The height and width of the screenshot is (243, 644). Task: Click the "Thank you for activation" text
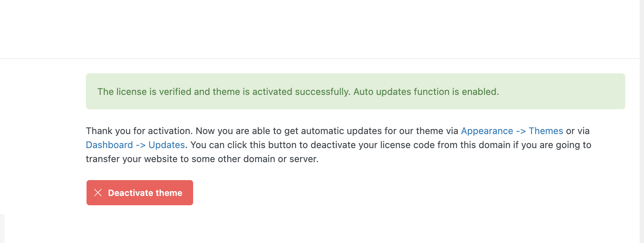(139, 131)
